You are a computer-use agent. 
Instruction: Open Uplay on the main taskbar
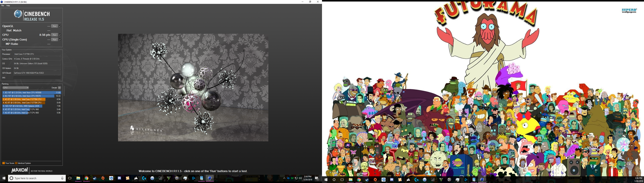pos(111,178)
